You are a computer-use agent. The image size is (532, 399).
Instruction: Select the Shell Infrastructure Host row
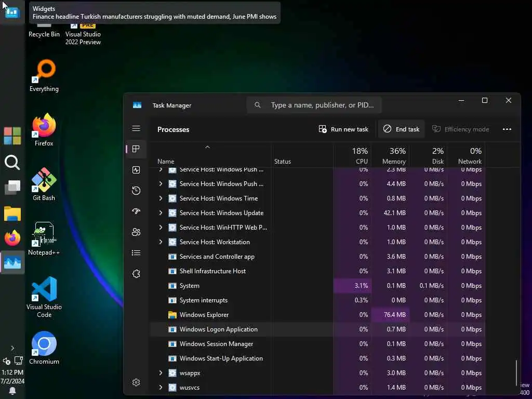(x=317, y=271)
